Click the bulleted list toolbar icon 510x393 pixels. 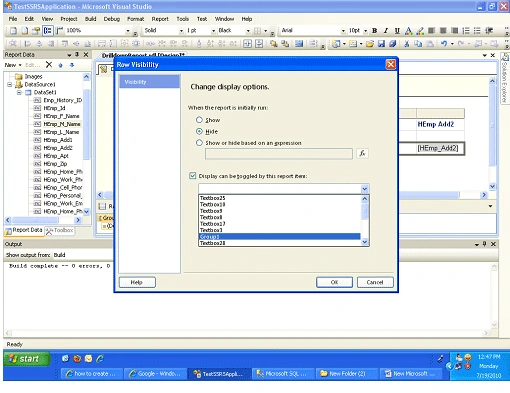[x=477, y=31]
